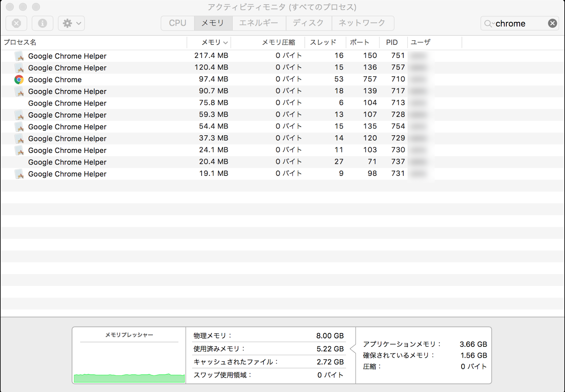The height and width of the screenshot is (392, 565).
Task: Click 確保されているメモリ value 1.56 GB
Action: point(474,356)
